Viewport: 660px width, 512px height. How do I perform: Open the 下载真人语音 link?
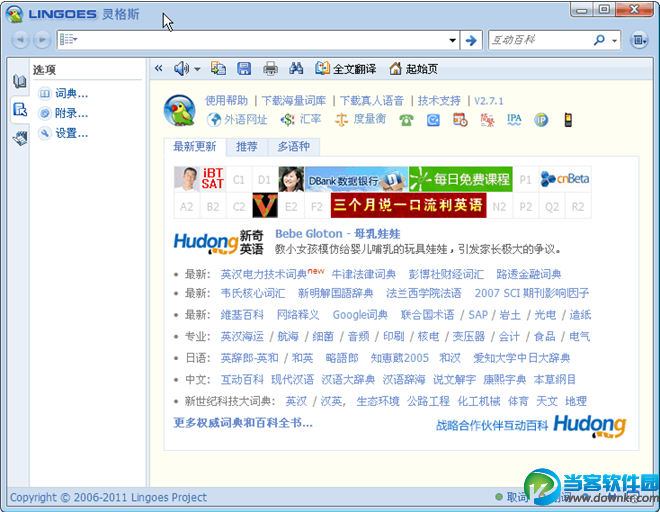coord(372,101)
